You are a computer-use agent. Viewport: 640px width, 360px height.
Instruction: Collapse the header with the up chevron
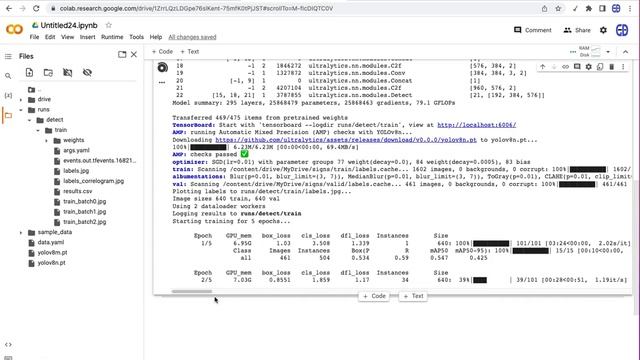[625, 52]
